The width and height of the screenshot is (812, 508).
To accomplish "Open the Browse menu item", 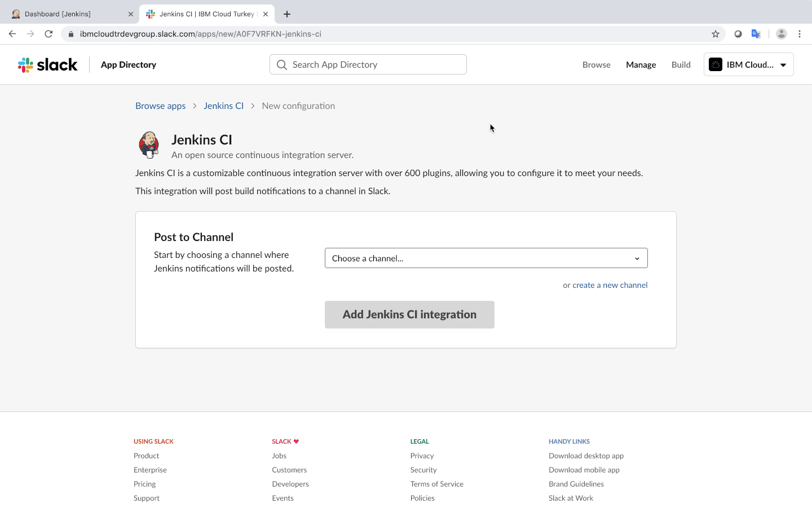I will tap(597, 65).
